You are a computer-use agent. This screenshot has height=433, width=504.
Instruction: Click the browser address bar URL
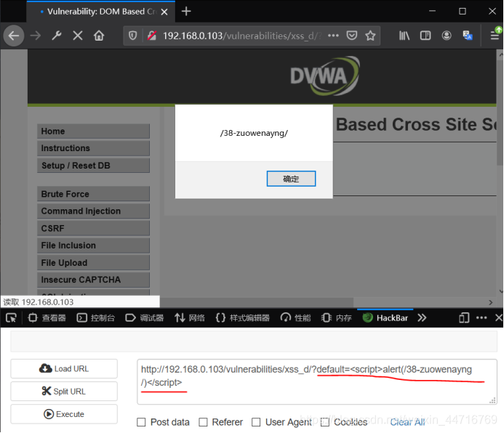point(241,36)
